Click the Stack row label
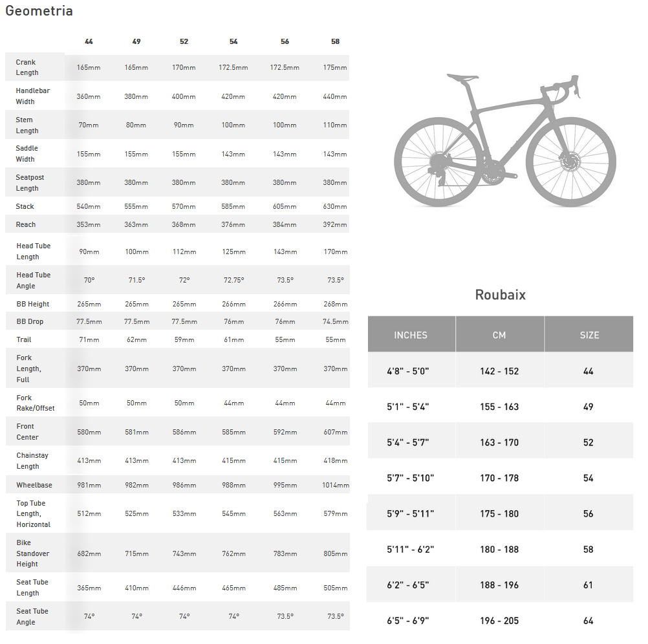The image size is (648, 644). [x=25, y=206]
